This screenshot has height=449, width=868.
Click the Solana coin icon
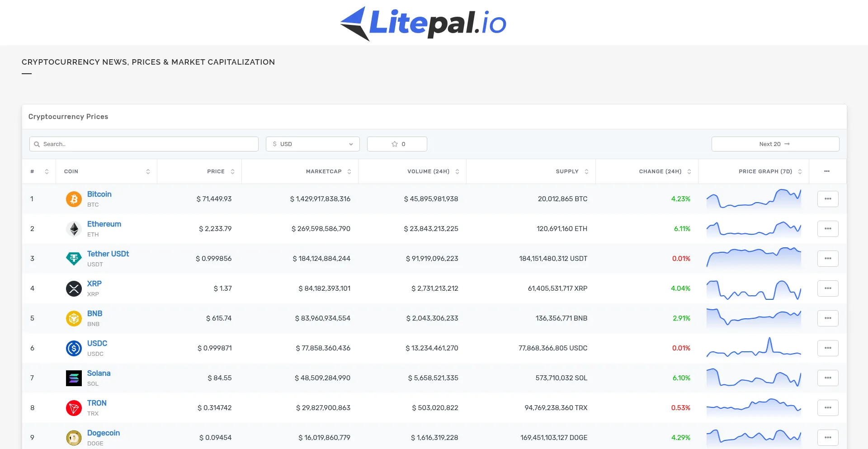click(74, 378)
